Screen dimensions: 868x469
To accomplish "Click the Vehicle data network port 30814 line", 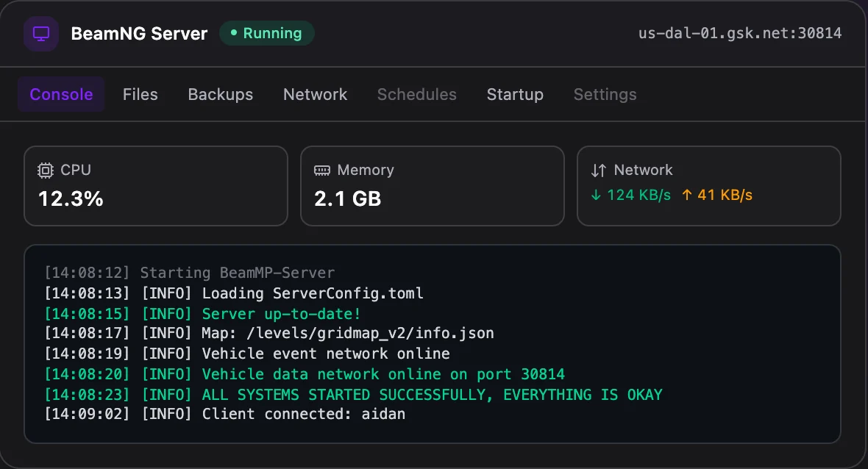I will coord(305,374).
